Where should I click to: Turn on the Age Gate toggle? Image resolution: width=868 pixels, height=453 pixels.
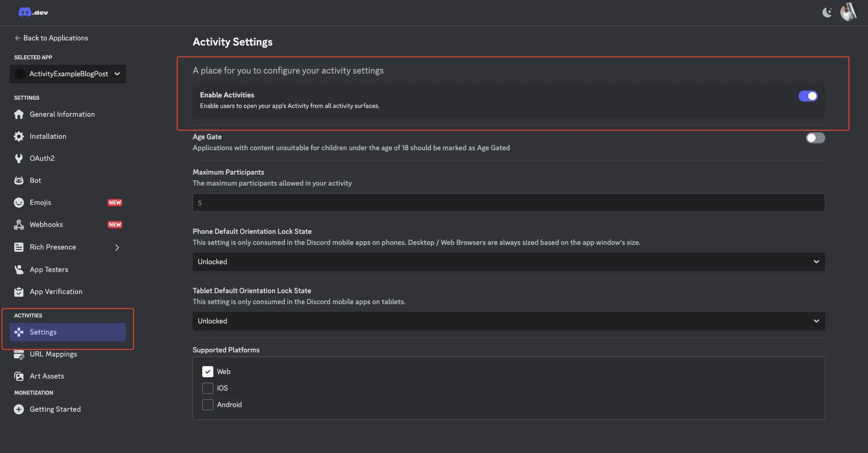click(x=815, y=138)
